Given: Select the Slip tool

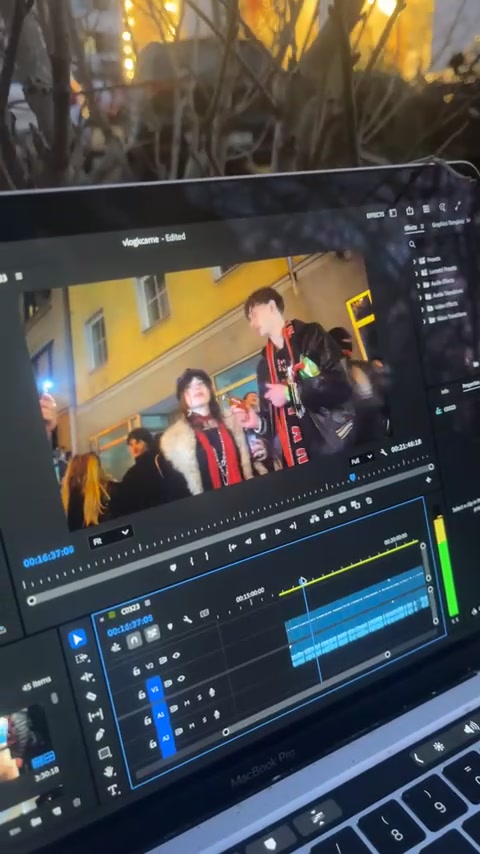Looking at the screenshot, I should (95, 715).
